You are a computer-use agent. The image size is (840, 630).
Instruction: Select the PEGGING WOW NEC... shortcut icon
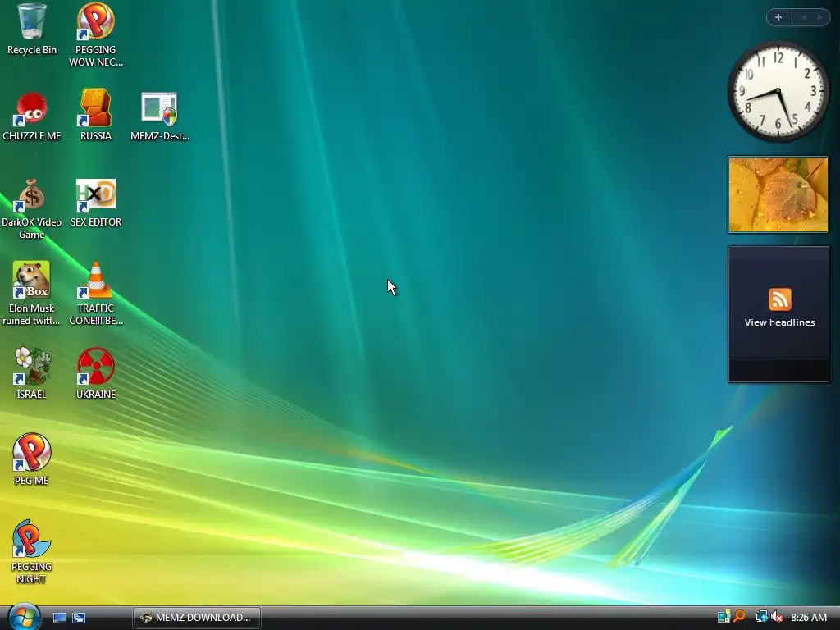tap(96, 34)
